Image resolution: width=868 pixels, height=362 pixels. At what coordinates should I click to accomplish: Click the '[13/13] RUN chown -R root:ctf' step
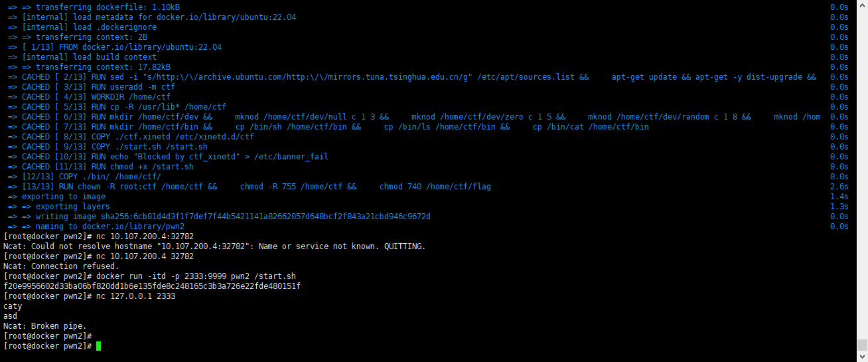[256, 187]
